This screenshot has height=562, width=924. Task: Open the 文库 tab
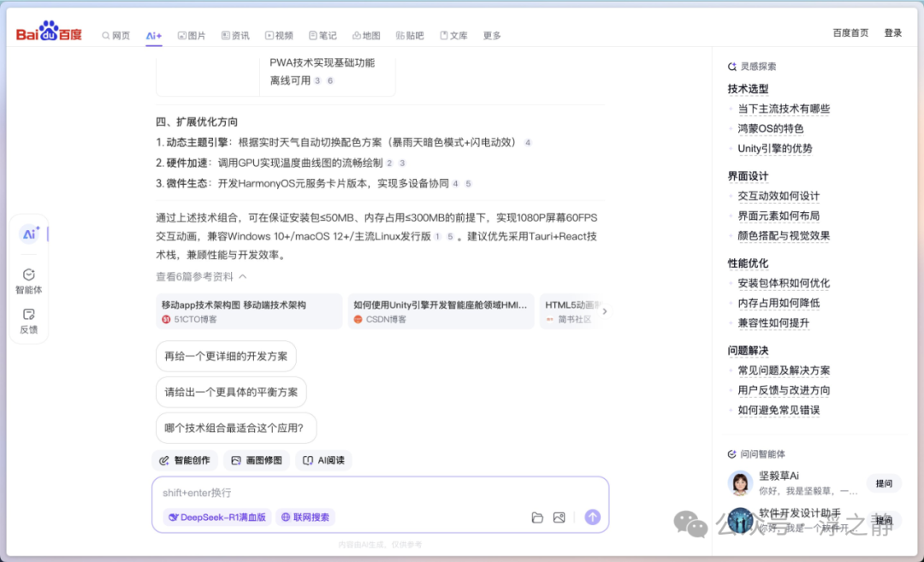click(x=453, y=35)
